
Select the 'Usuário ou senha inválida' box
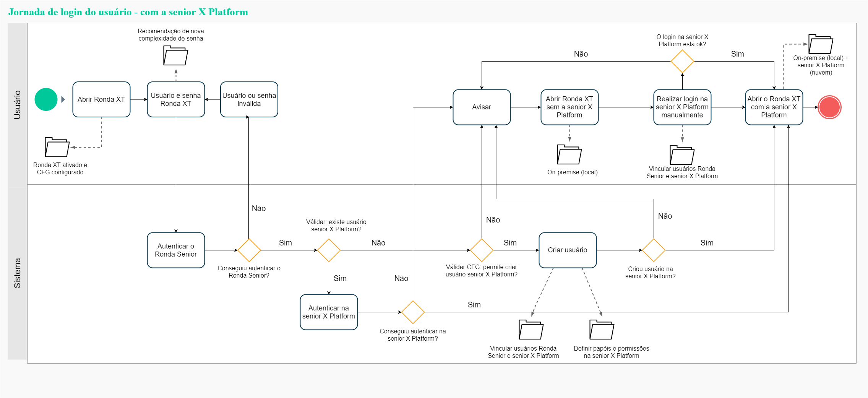(249, 99)
